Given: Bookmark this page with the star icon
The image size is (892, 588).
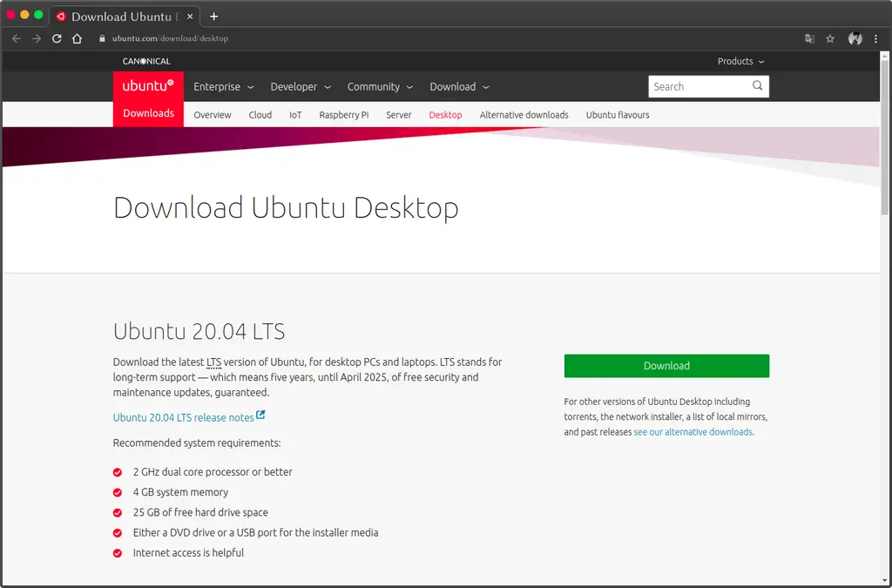Looking at the screenshot, I should point(830,38).
